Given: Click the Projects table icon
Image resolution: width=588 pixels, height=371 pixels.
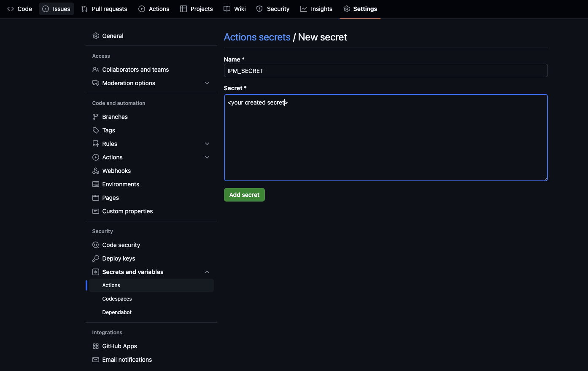Looking at the screenshot, I should (x=183, y=9).
